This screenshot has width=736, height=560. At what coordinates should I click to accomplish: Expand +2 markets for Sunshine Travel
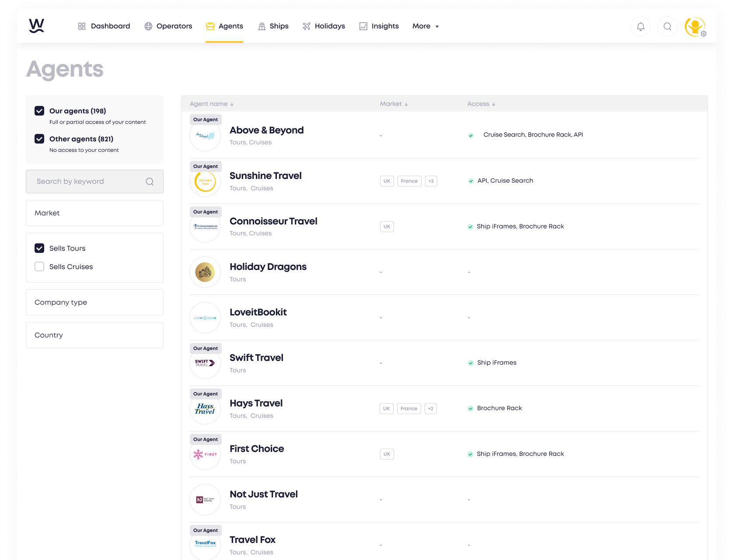(x=431, y=181)
